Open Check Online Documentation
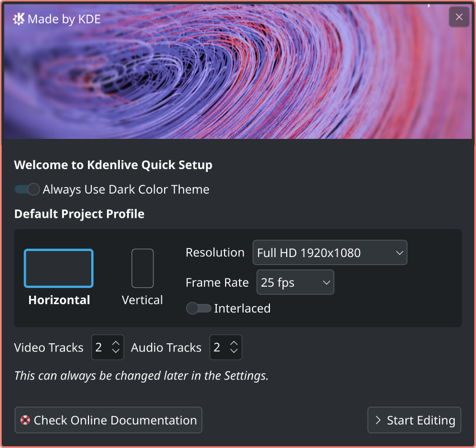This screenshot has height=448, width=476. pos(108,420)
